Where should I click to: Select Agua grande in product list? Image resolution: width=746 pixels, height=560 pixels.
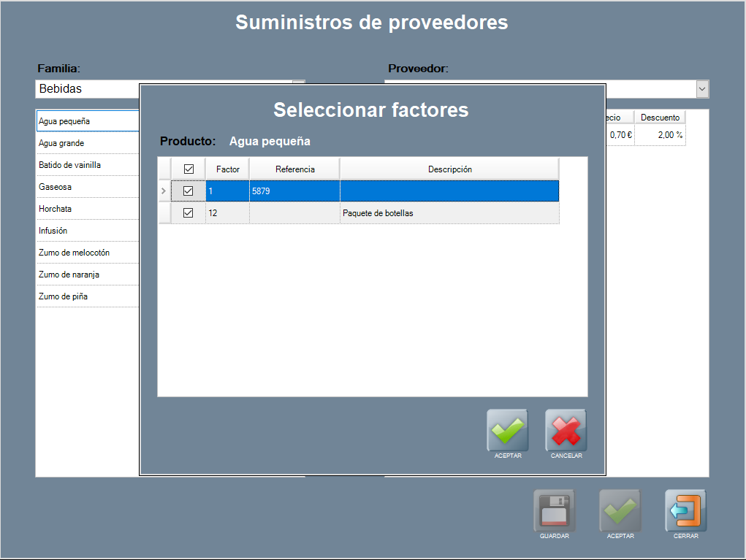point(88,143)
